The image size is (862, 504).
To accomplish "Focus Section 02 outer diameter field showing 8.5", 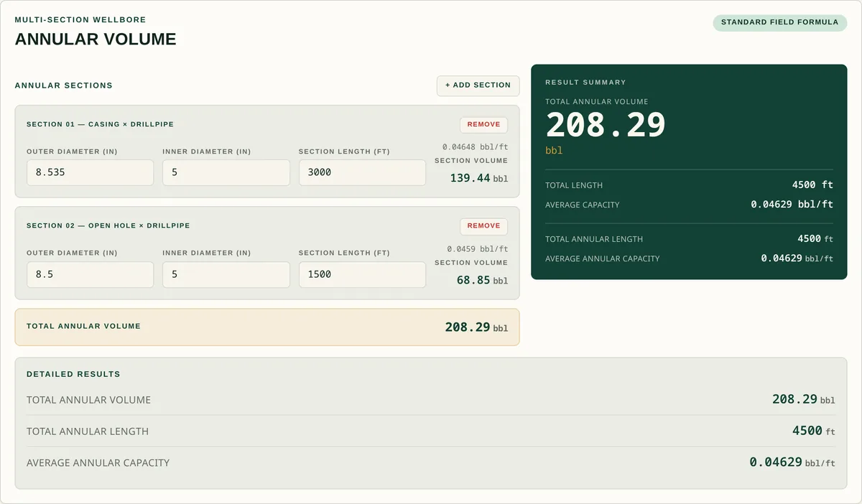I will coord(90,274).
